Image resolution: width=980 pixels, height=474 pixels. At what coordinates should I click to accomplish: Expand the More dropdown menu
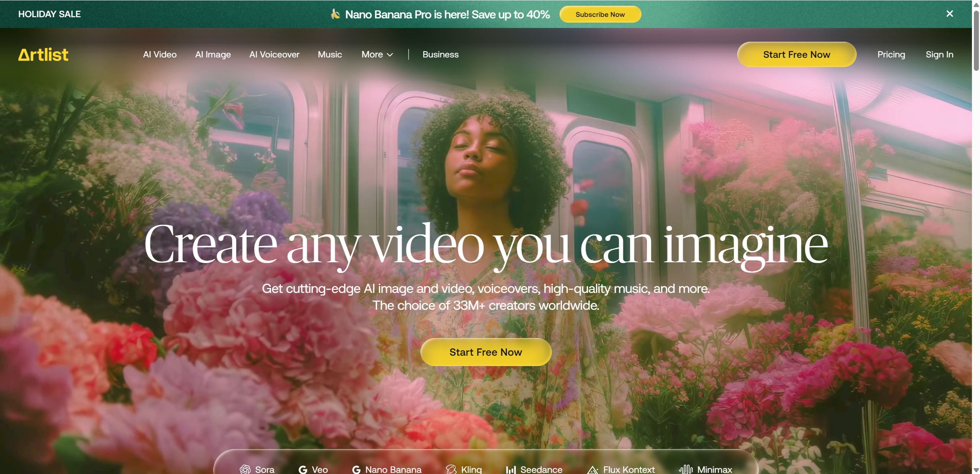pos(377,54)
